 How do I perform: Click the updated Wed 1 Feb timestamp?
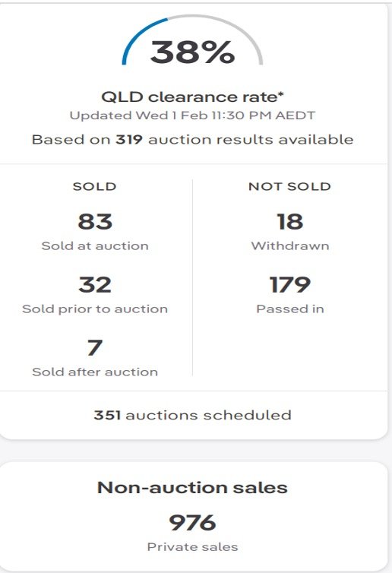point(192,116)
